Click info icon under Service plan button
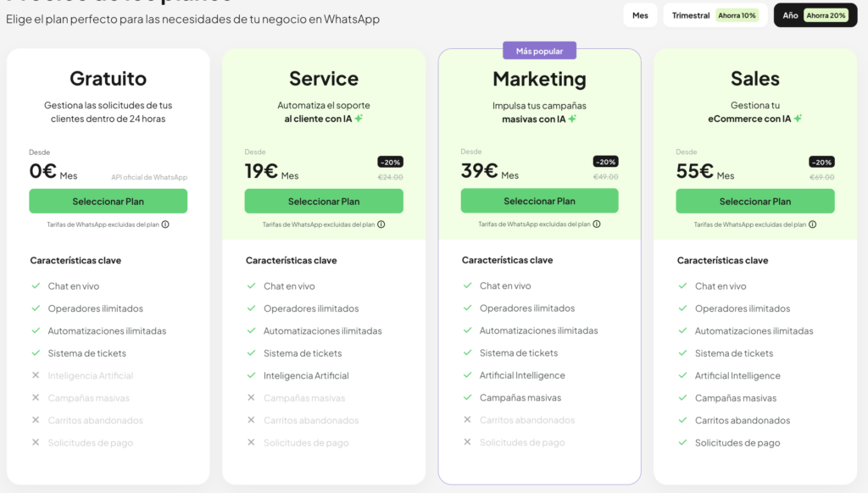This screenshot has width=868, height=493. pyautogui.click(x=381, y=224)
